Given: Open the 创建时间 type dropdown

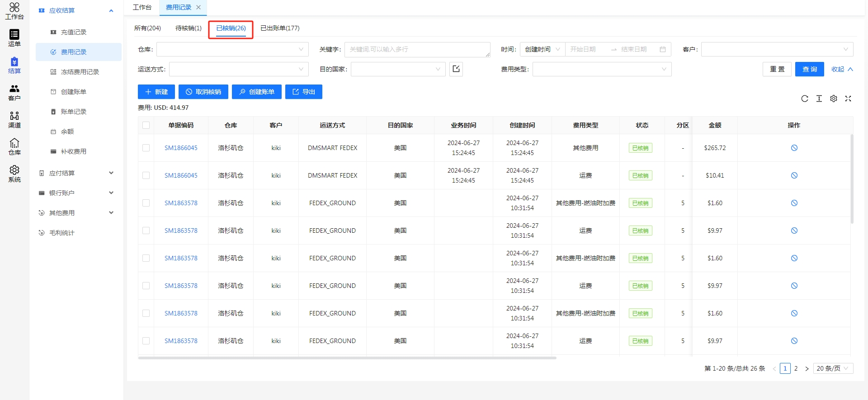Looking at the screenshot, I should click(542, 49).
